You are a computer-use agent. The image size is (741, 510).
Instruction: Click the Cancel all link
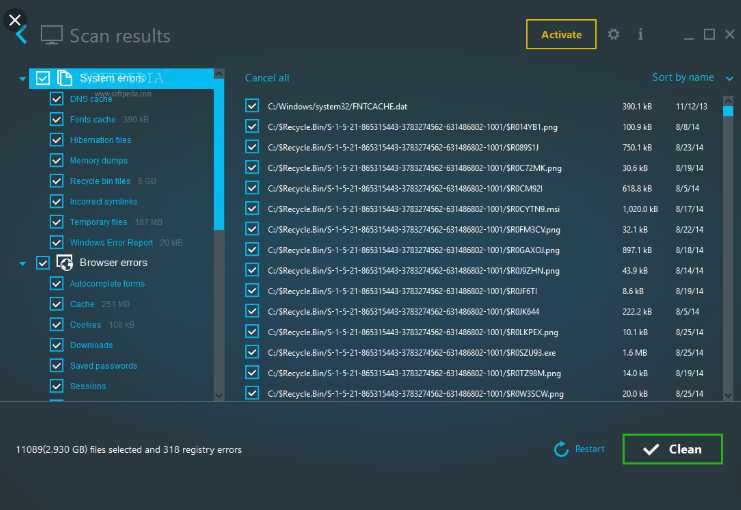267,78
